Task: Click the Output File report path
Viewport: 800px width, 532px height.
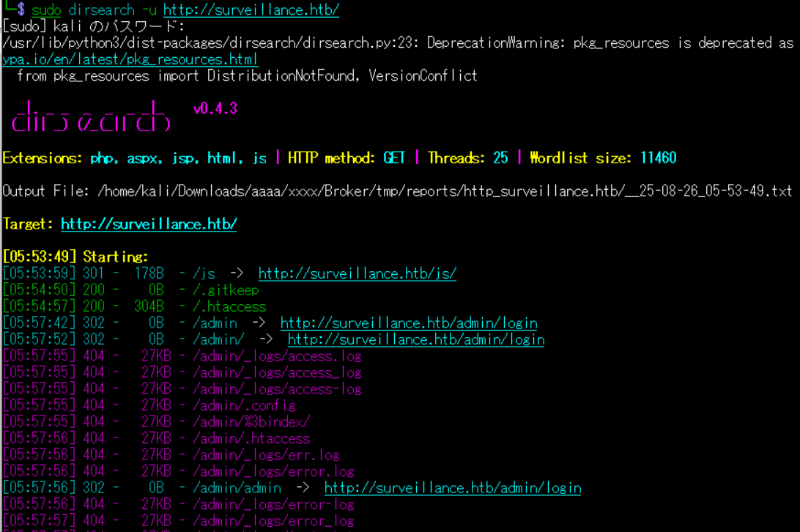Action: [444, 191]
